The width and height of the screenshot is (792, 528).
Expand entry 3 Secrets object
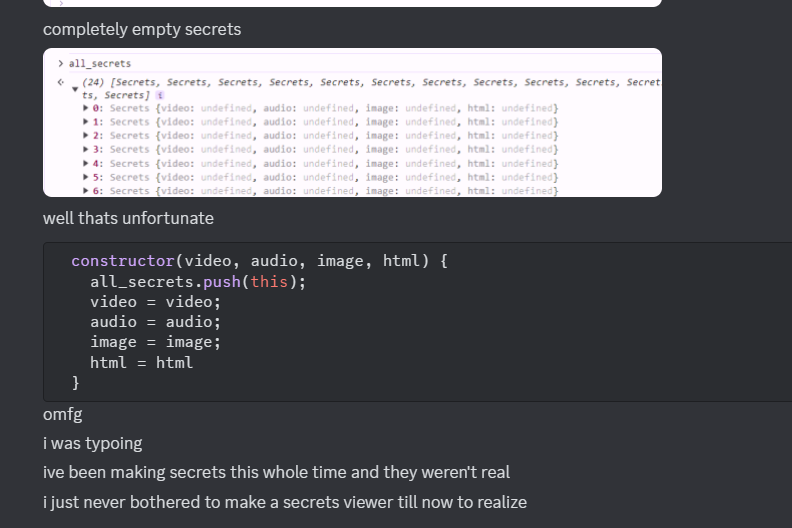[86, 149]
